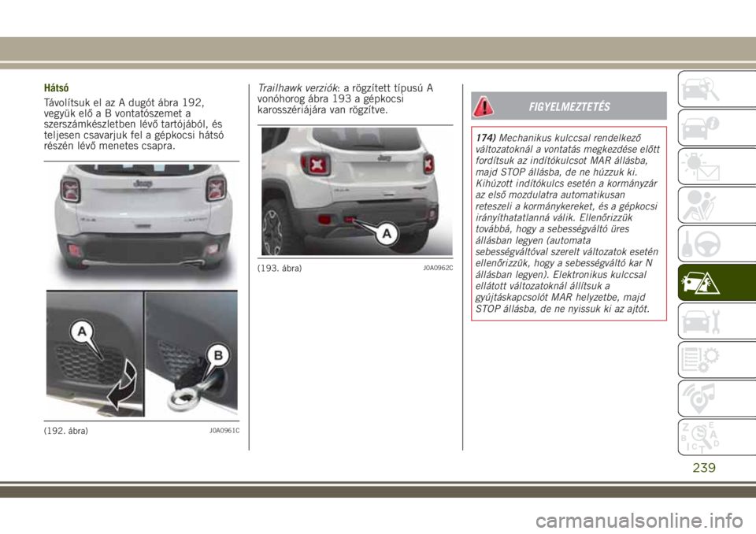Click the (192. ábra) caption

point(66,431)
